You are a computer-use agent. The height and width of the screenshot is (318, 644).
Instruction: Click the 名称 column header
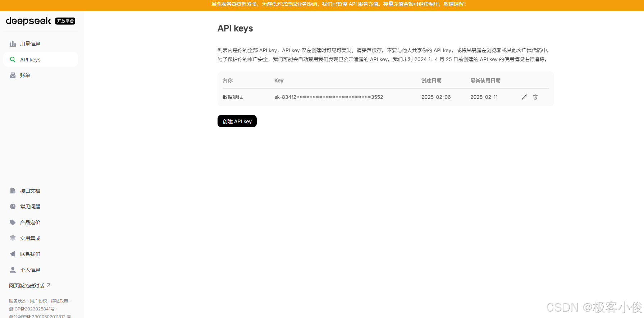[x=228, y=80]
